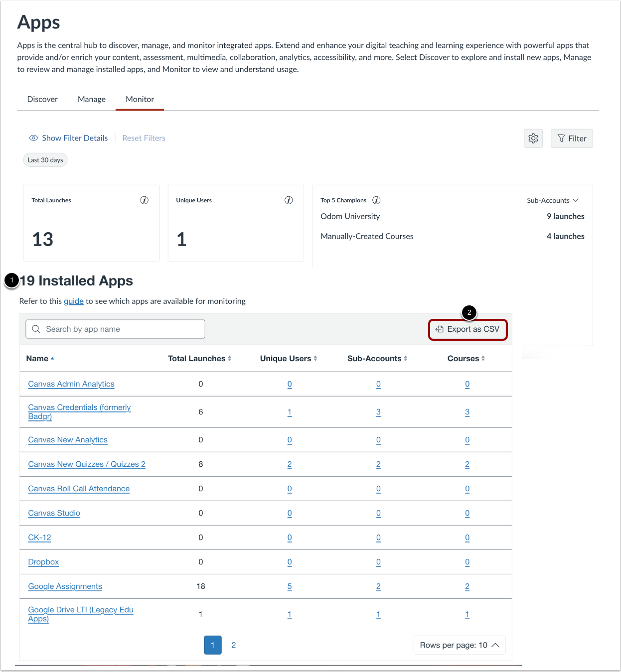Toggle sorting on the Courses column
This screenshot has width=621, height=672.
point(483,358)
